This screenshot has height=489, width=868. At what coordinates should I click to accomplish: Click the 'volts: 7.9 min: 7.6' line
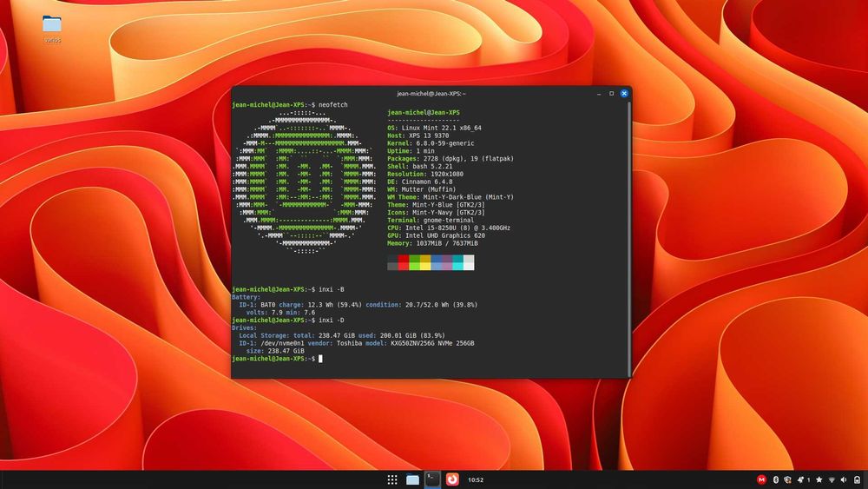tap(280, 313)
